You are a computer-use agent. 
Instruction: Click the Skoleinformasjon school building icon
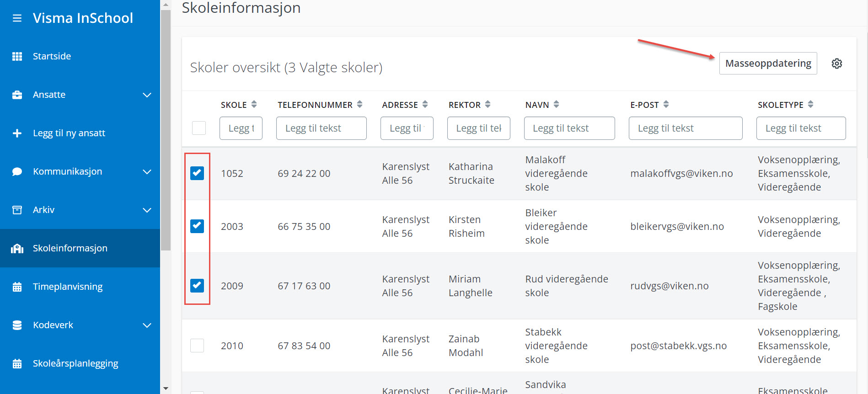tap(17, 248)
